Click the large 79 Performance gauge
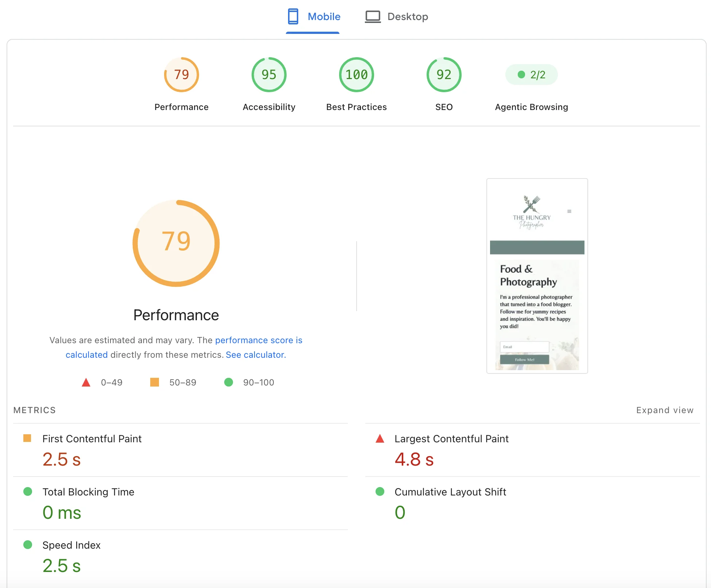Viewport: 711px width, 588px height. tap(176, 243)
